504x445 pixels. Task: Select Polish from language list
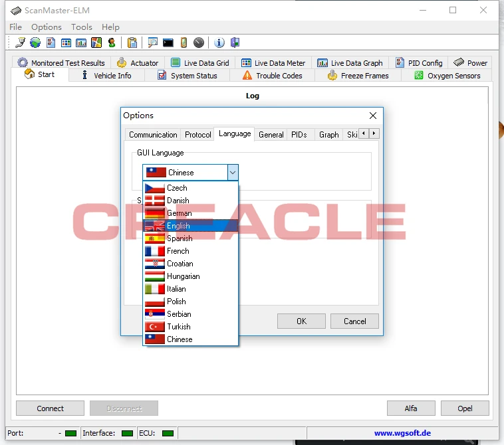coord(191,302)
